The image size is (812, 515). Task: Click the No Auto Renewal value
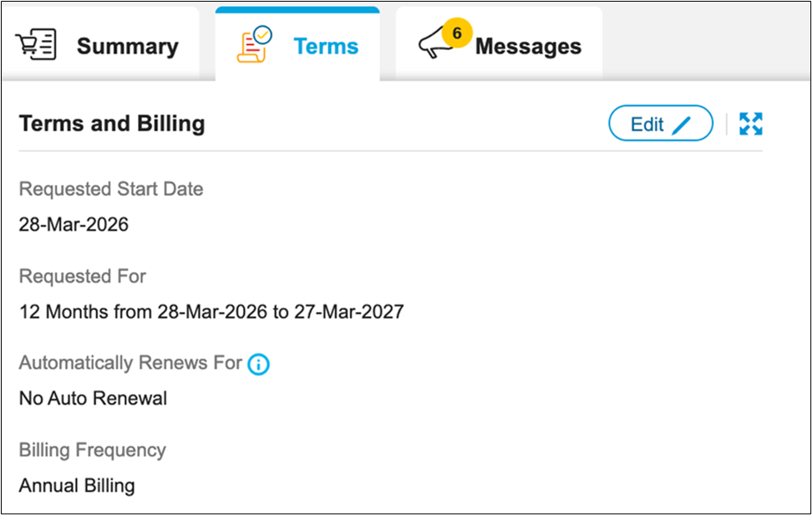point(92,398)
